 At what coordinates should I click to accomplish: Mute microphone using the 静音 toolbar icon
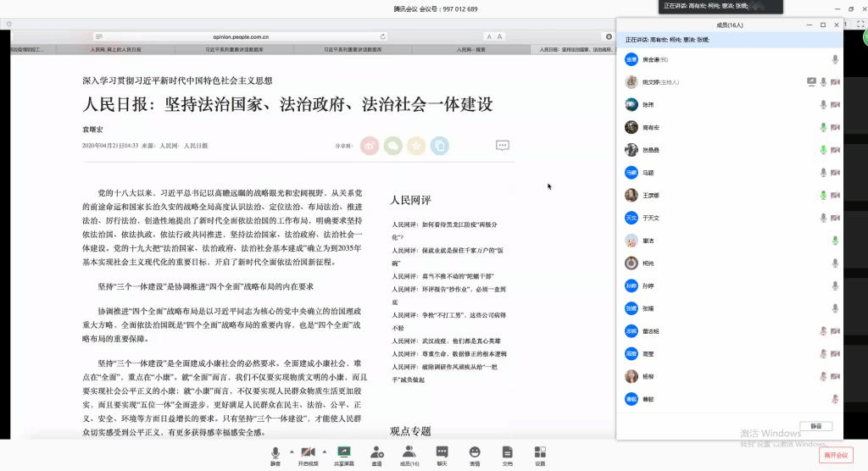point(275,453)
